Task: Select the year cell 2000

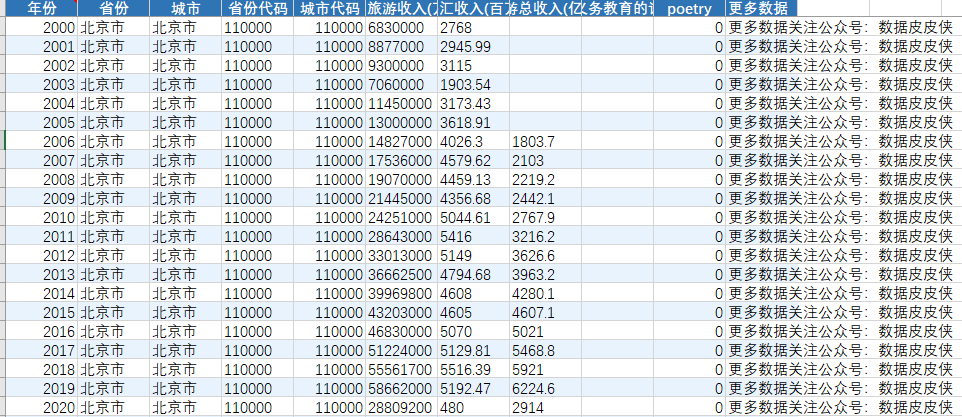Action: tap(42, 28)
